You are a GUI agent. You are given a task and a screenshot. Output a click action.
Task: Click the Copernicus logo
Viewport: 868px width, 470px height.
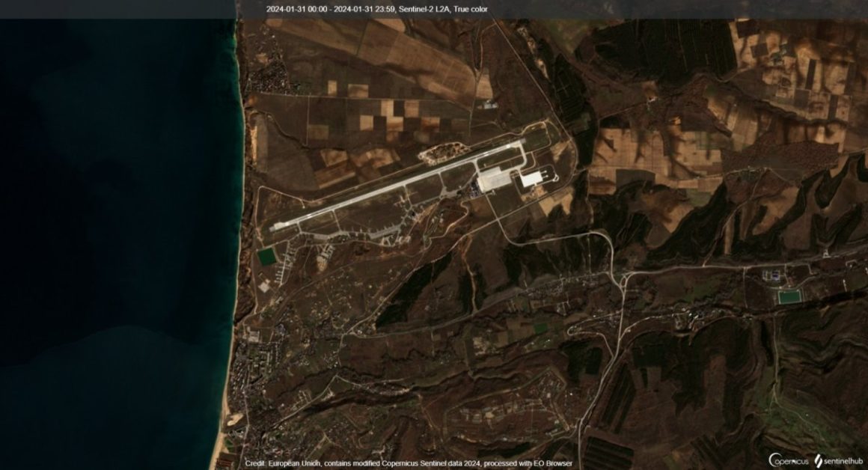pyautogui.click(x=788, y=460)
